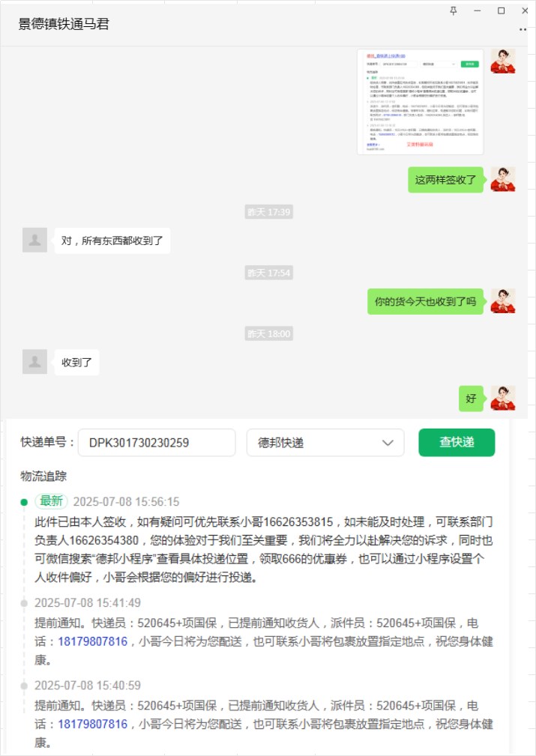The width and height of the screenshot is (536, 756).
Task: Click phone link 18179807816 in 15:40:59 entry
Action: pos(93,725)
